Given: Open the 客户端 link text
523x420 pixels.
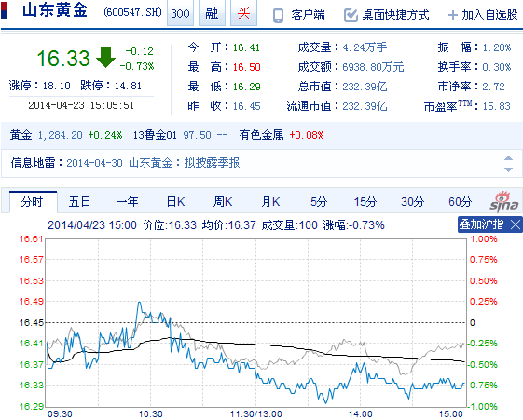Looking at the screenshot, I should tap(308, 15).
